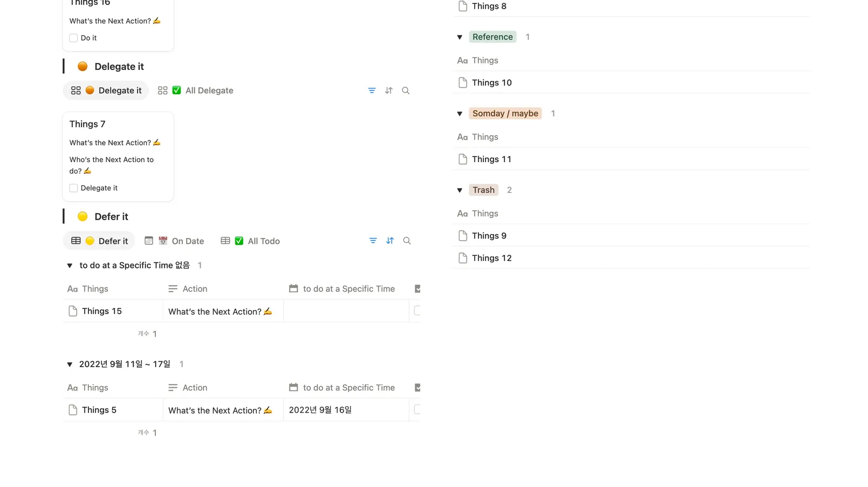Click the Reference tag label
The image size is (868, 487).
coord(493,37)
